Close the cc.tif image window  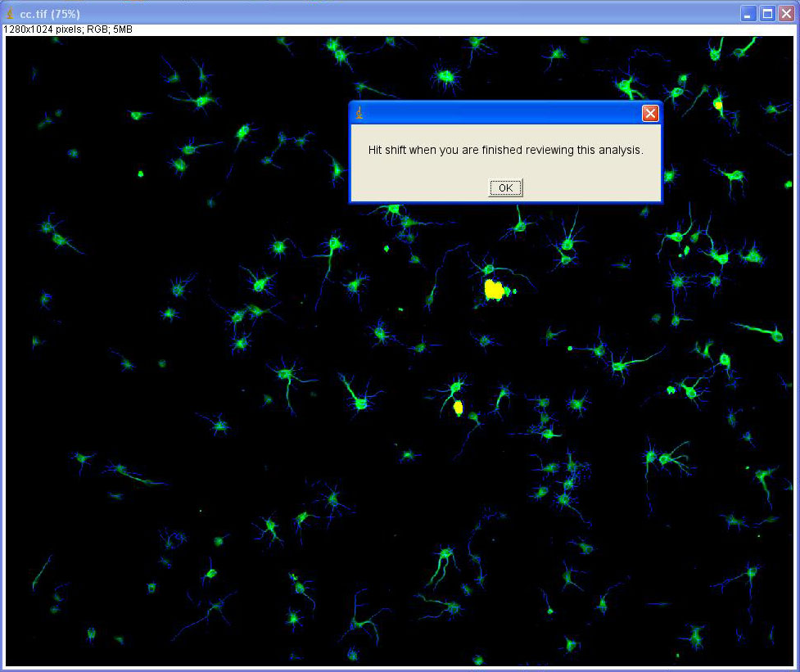coord(786,14)
